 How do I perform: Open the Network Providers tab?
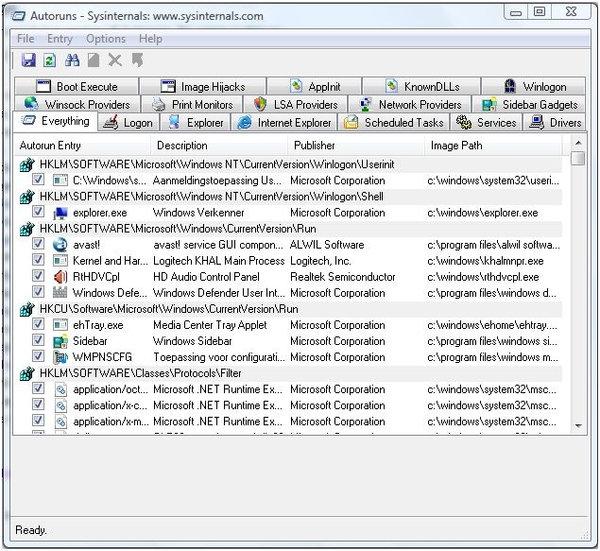point(410,104)
